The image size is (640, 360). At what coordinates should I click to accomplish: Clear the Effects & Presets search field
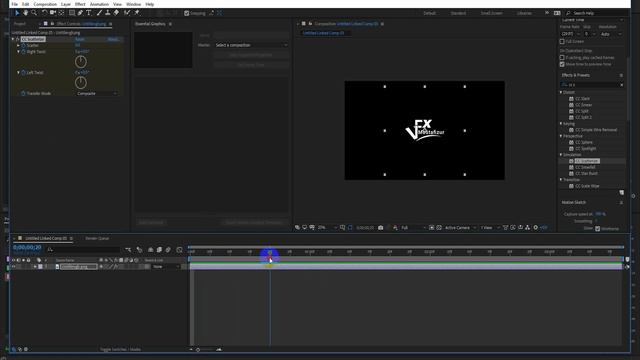click(x=622, y=85)
